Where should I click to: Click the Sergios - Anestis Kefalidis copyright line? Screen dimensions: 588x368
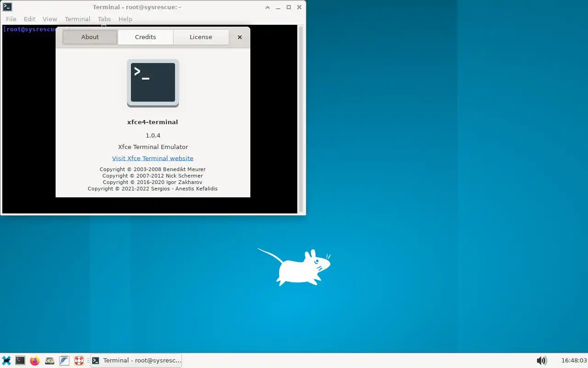pyautogui.click(x=153, y=189)
